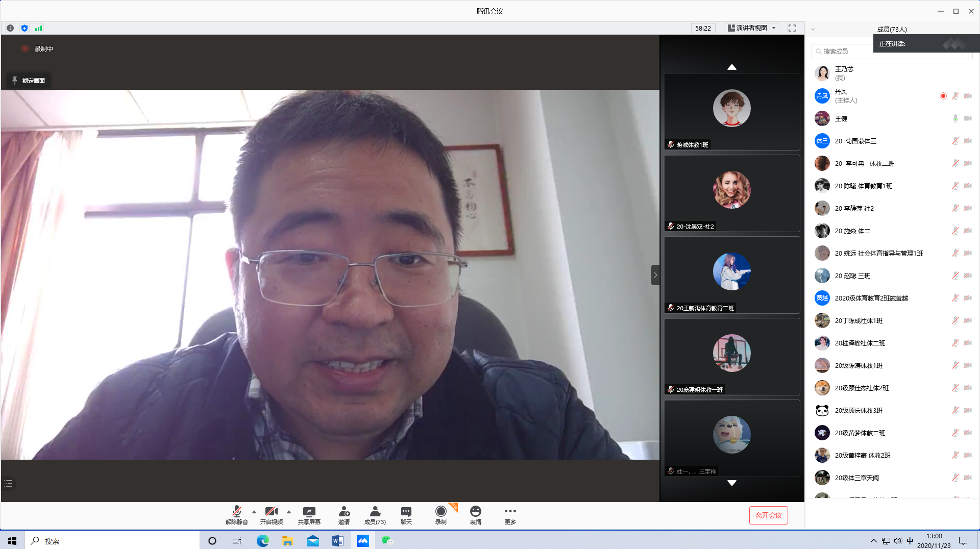The width and height of the screenshot is (980, 549).
Task: Select member 20 赵聪 三班
Action: 893,276
